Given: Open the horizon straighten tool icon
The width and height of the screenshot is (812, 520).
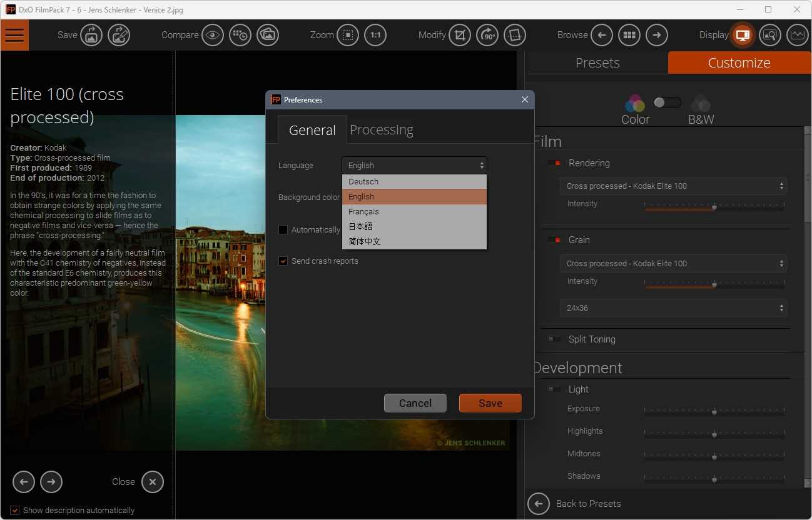Looking at the screenshot, I should (x=515, y=35).
